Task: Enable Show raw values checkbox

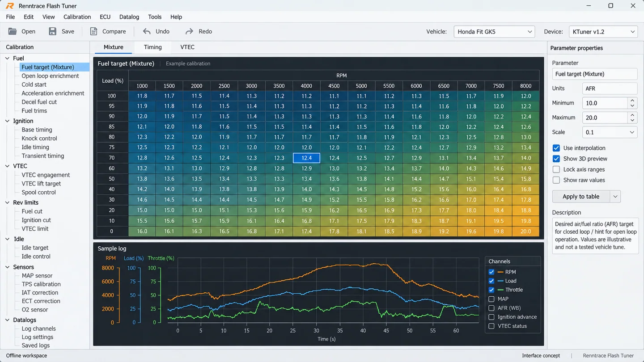Action: click(556, 180)
